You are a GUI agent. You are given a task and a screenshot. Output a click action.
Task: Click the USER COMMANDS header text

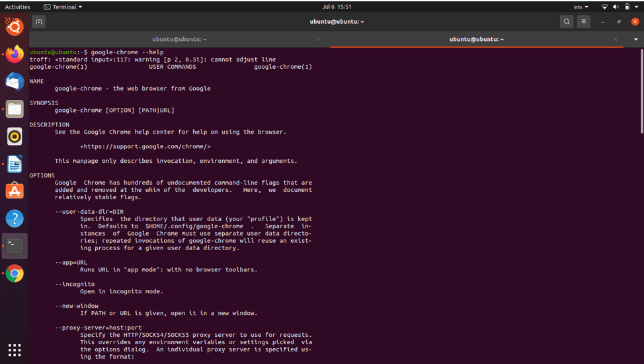(x=173, y=67)
